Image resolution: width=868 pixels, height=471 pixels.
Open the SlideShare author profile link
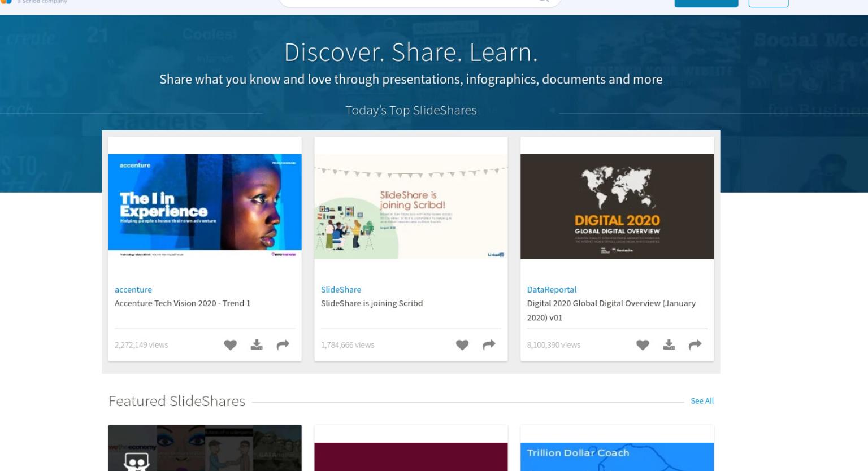(x=341, y=289)
